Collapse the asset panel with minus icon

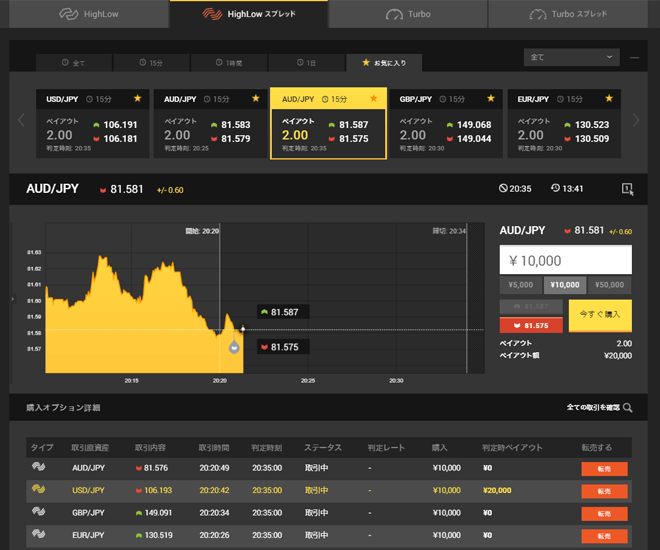click(x=634, y=58)
